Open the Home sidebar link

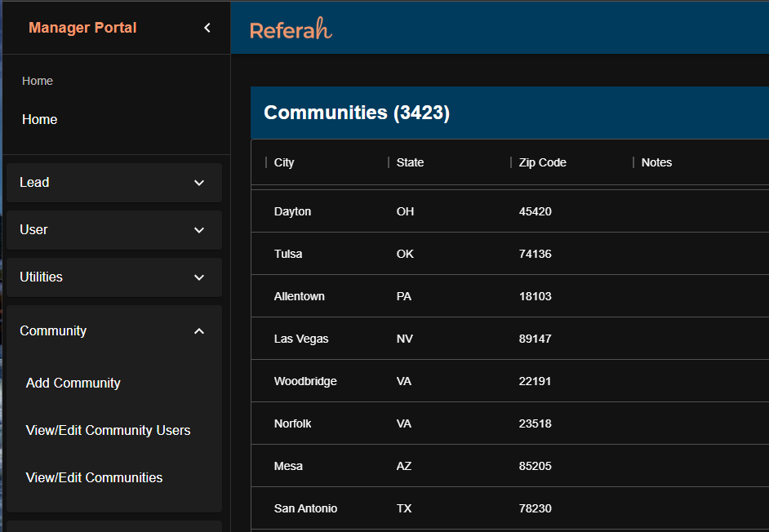40,120
